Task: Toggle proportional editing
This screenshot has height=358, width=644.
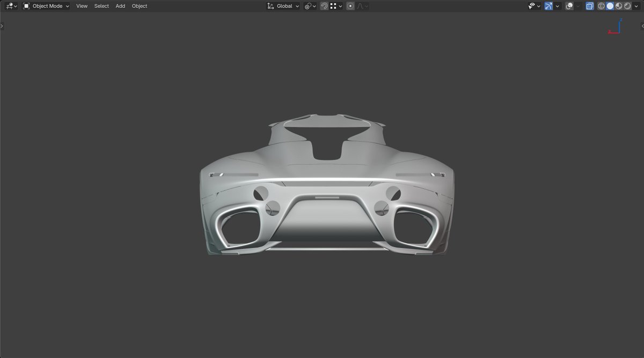Action: pyautogui.click(x=350, y=6)
